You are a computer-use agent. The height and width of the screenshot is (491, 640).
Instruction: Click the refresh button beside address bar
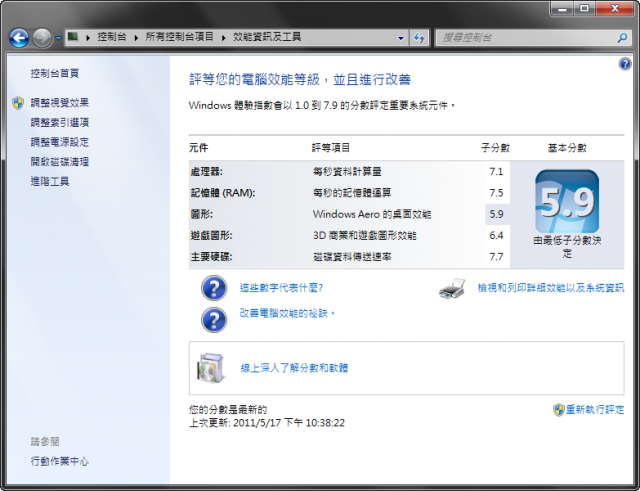(x=419, y=38)
